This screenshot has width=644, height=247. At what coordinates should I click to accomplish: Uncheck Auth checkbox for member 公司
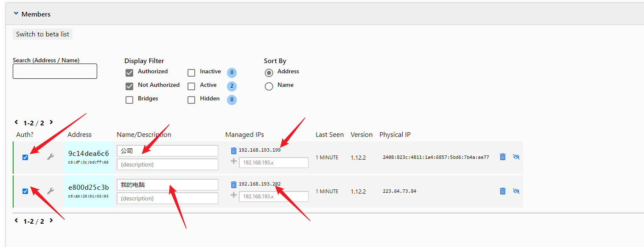(25, 157)
